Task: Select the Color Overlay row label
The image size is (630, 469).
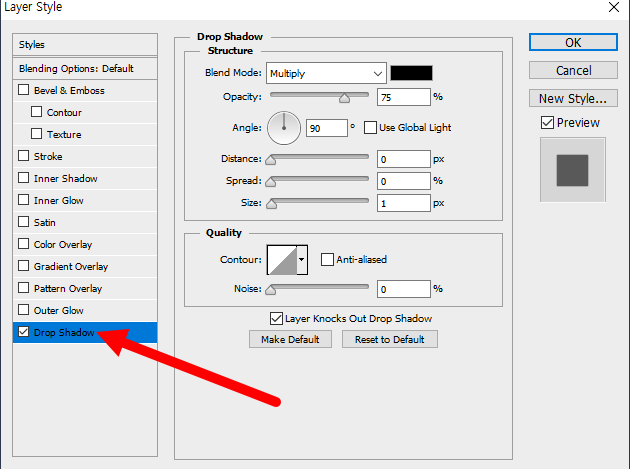Action: 63,244
